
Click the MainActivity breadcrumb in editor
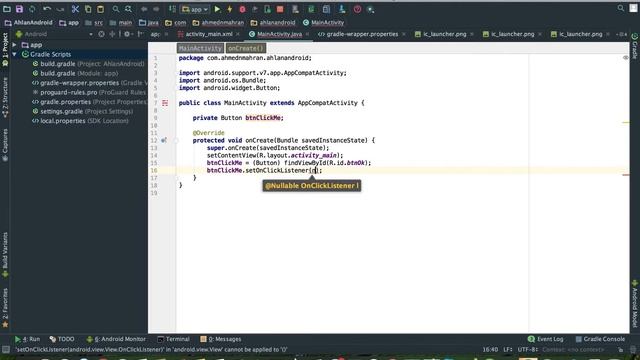click(x=200, y=48)
